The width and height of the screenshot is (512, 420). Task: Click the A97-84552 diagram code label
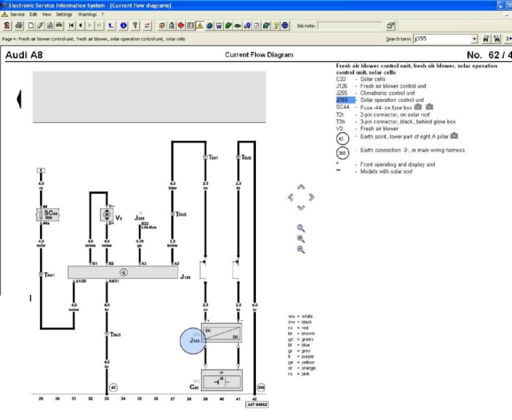point(257,404)
